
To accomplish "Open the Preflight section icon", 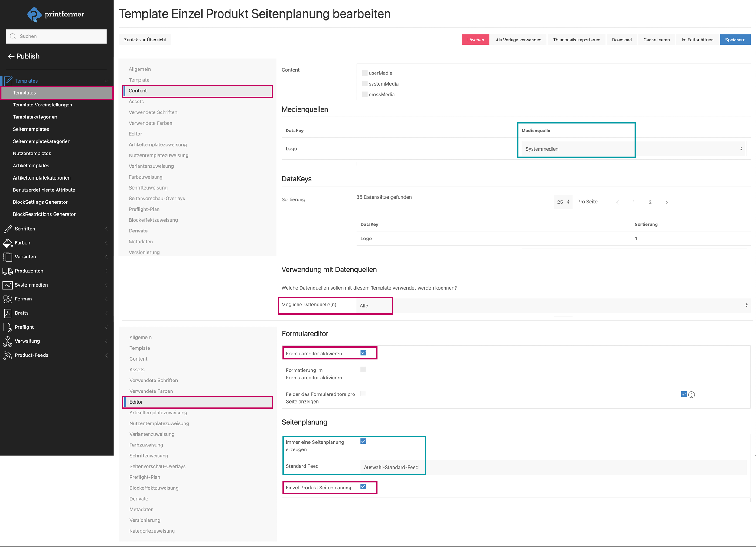I will point(8,327).
